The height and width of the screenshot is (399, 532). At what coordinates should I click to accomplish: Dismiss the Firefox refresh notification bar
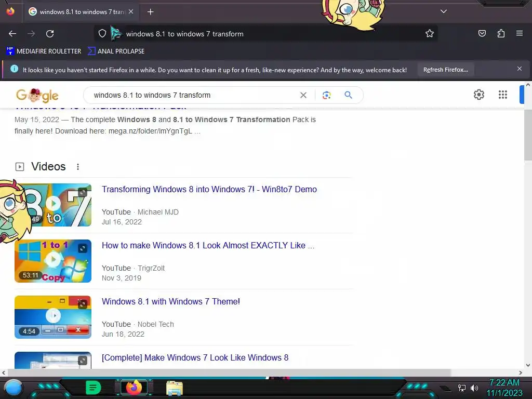click(519, 69)
